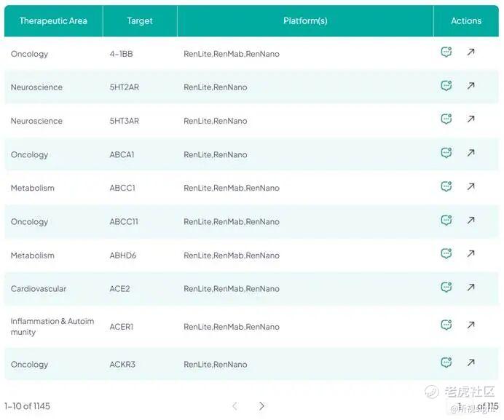
Task: Select the ACE2 target cell
Action: (x=119, y=289)
